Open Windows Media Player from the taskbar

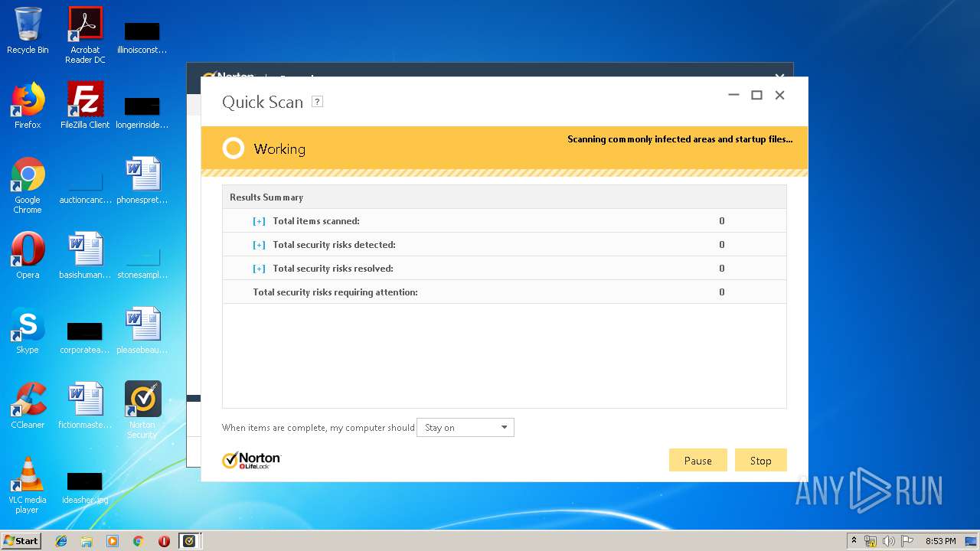(113, 540)
